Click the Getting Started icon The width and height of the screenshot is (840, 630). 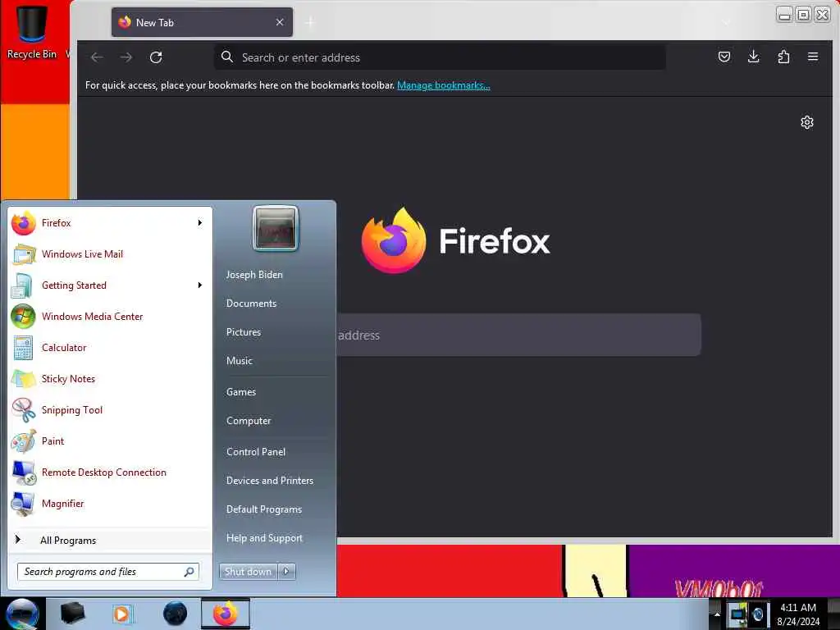[x=22, y=285]
